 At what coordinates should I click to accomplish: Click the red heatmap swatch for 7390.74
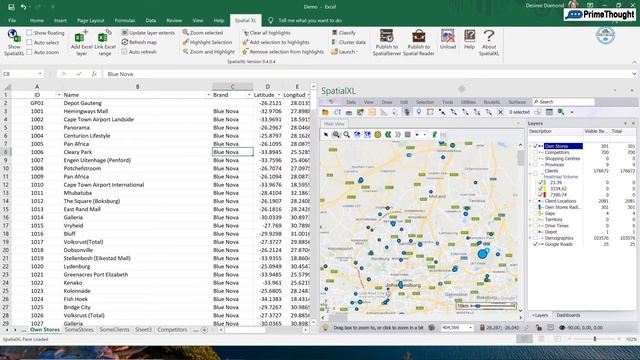click(545, 195)
